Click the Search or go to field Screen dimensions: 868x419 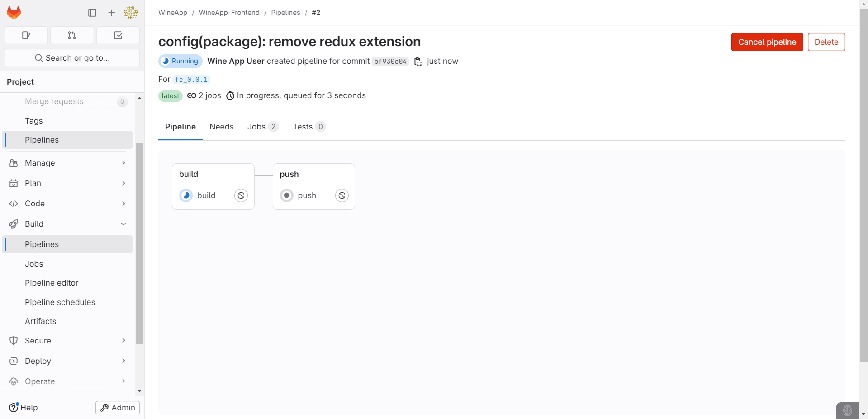pyautogui.click(x=72, y=58)
